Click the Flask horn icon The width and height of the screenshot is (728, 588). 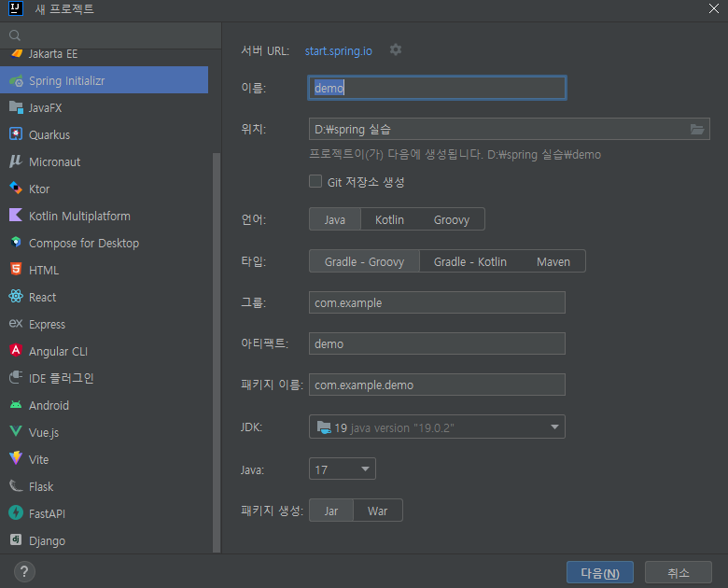pyautogui.click(x=16, y=486)
